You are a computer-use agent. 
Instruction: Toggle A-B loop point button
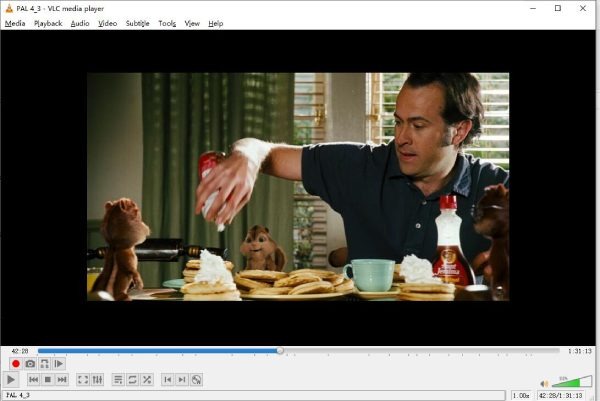(44, 364)
